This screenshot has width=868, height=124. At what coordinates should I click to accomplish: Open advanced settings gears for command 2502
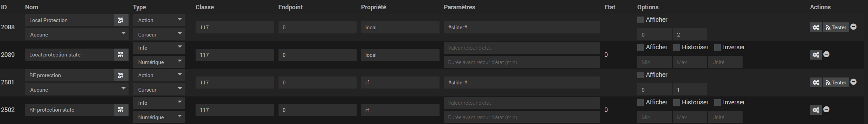816,110
